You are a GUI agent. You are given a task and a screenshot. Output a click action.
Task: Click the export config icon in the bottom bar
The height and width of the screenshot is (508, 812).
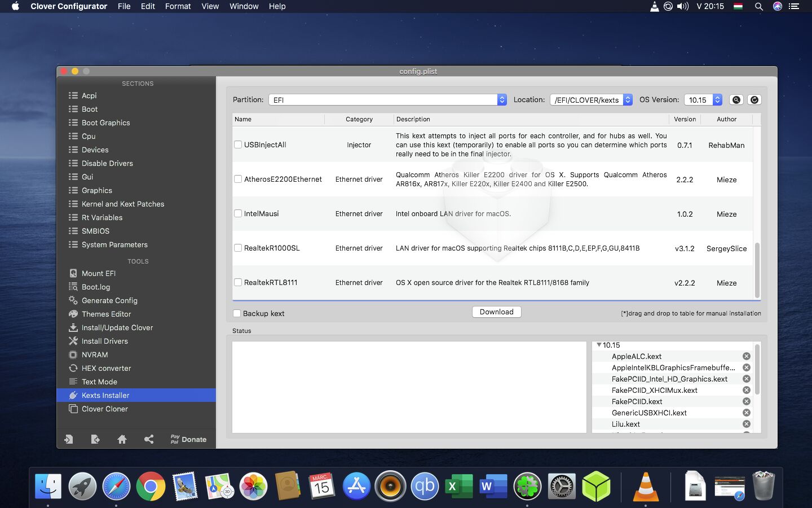tap(95, 439)
